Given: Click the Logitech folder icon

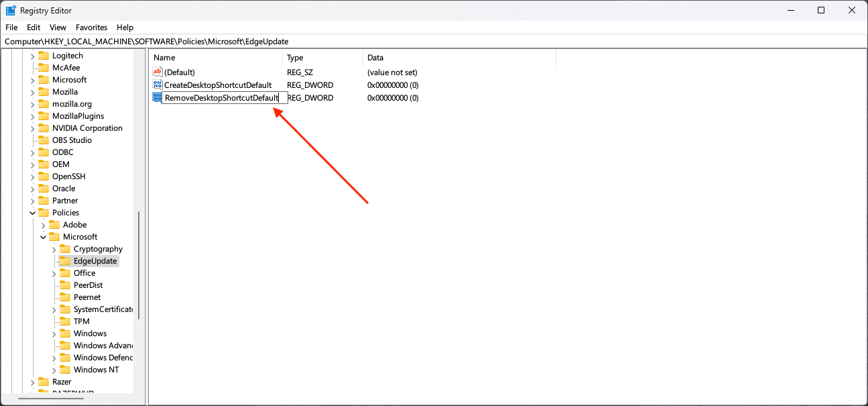Looking at the screenshot, I should point(44,56).
